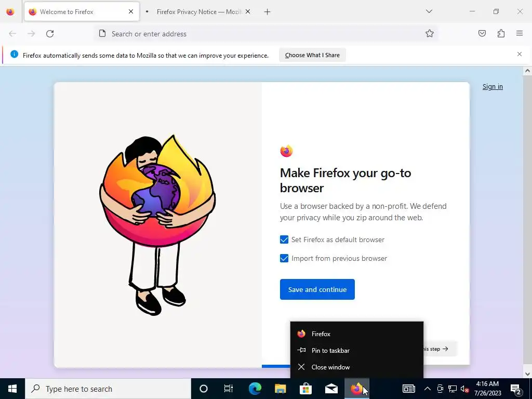Open Mail app from taskbar
This screenshot has height=399, width=532.
(331, 389)
